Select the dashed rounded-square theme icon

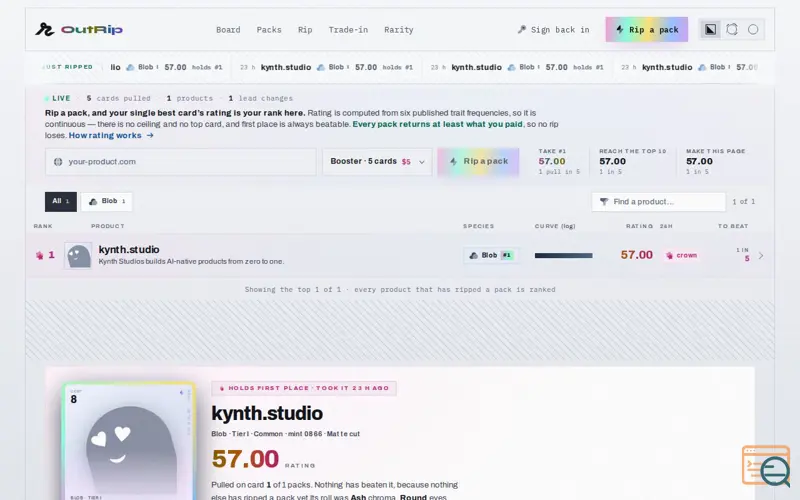pos(732,30)
